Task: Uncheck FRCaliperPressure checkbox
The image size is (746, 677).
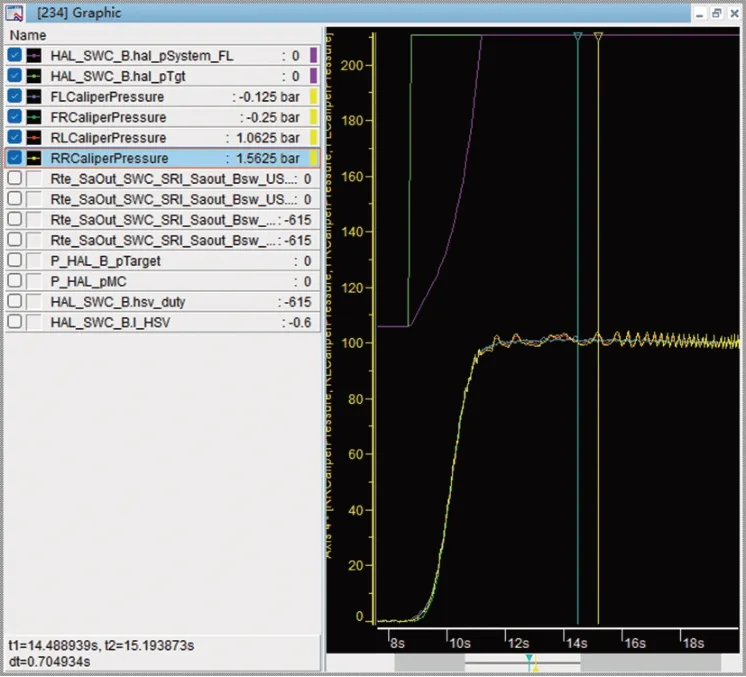Action: (x=15, y=117)
